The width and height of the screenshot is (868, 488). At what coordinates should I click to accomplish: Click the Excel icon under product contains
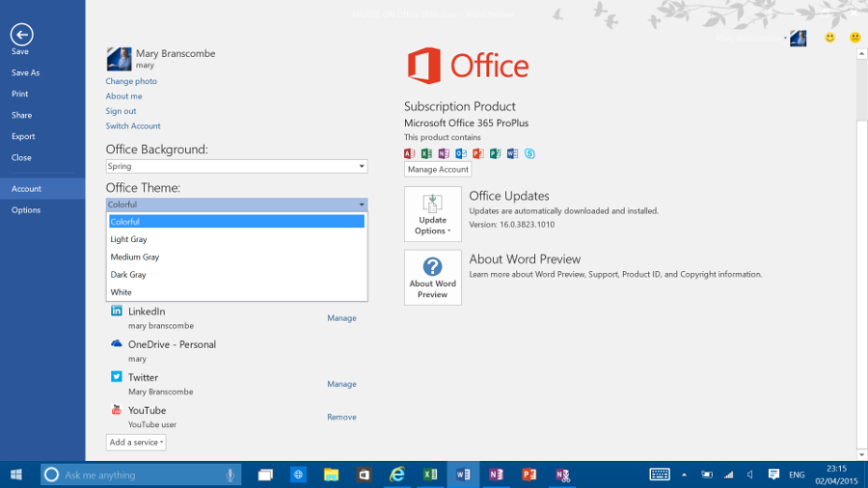[x=427, y=153]
